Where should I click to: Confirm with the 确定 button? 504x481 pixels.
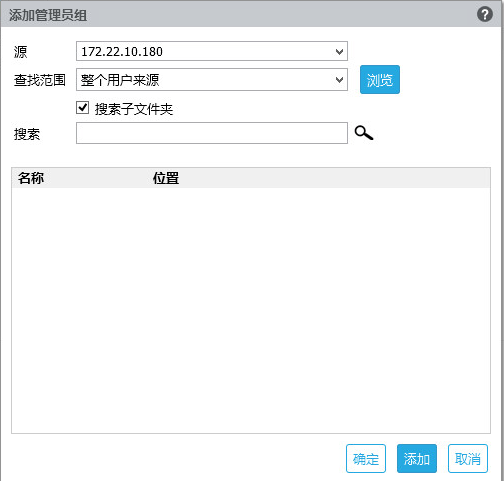tap(366, 458)
